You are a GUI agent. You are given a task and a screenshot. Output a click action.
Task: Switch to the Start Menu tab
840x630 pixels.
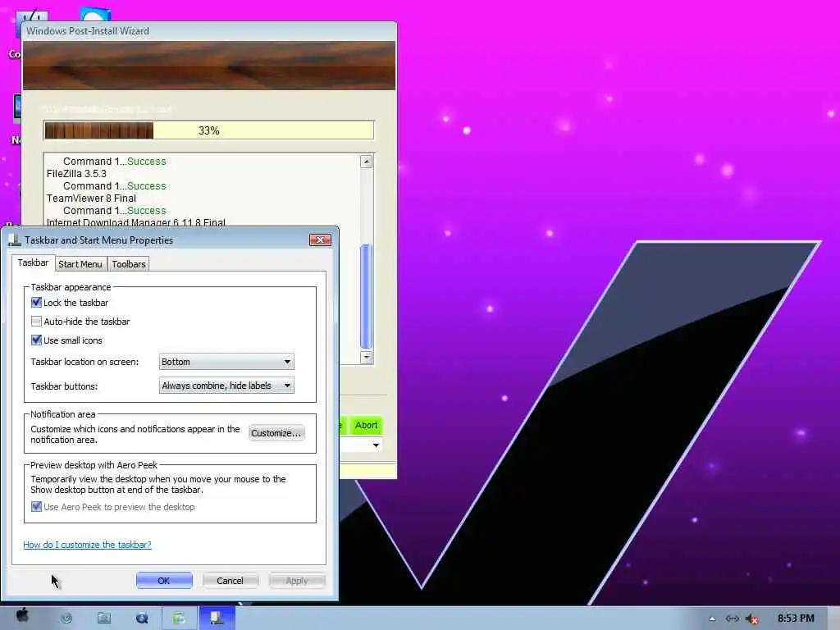coord(80,264)
